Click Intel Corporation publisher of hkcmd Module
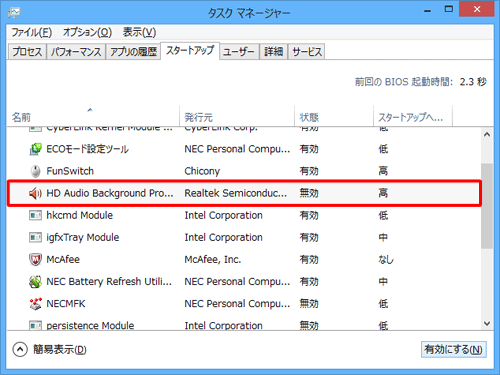The height and width of the screenshot is (375, 500). 223,215
